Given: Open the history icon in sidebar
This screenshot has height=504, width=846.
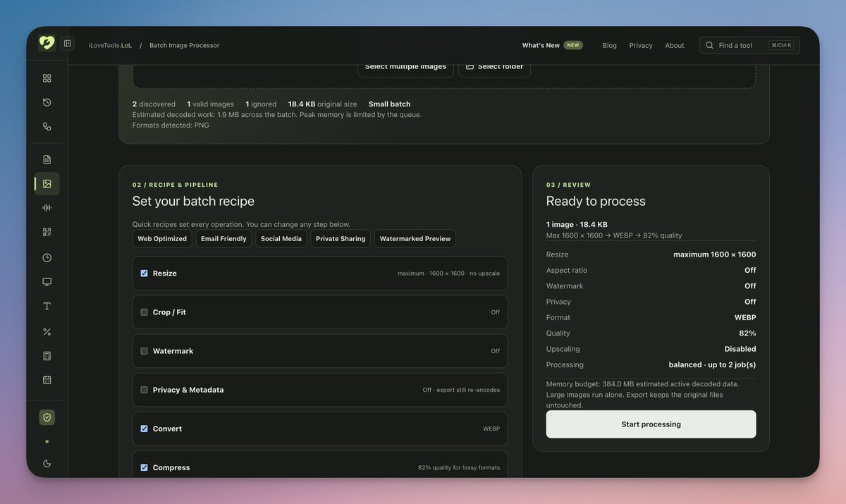Looking at the screenshot, I should [47, 102].
